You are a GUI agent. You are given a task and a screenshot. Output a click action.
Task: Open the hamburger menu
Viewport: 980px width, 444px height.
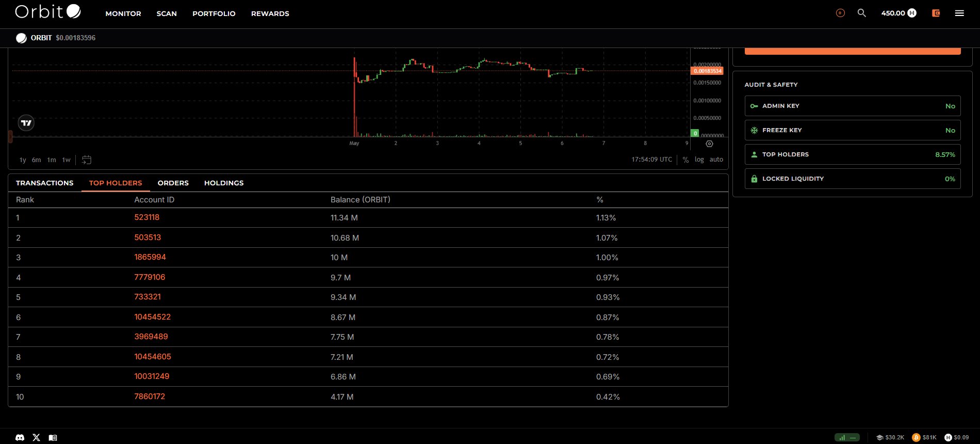pos(959,13)
